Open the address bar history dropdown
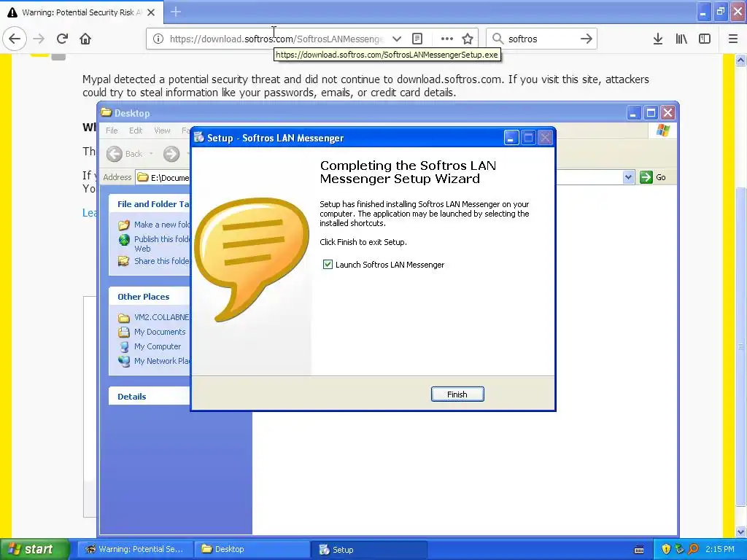 [x=396, y=39]
